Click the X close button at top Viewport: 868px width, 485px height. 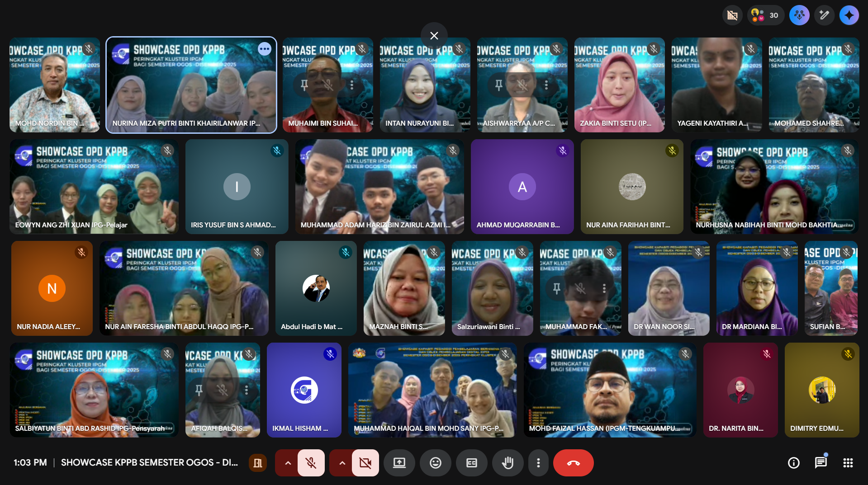(434, 36)
